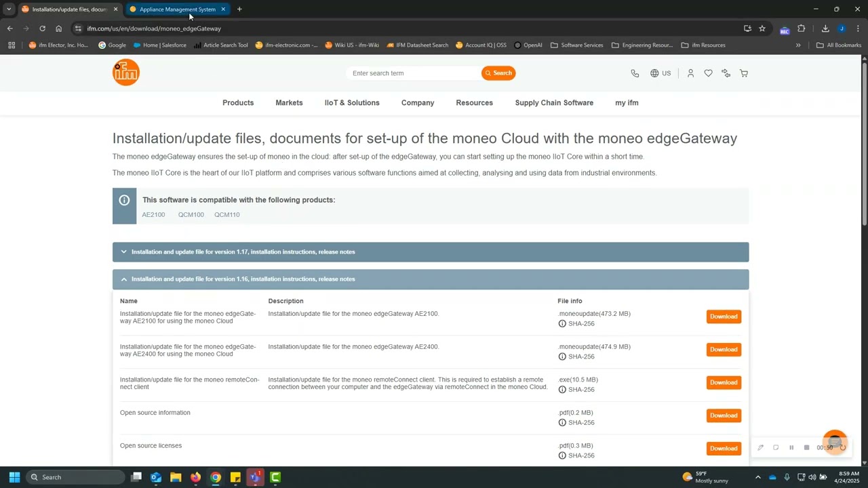Download the edgeGateway AE2100 update file

click(724, 317)
